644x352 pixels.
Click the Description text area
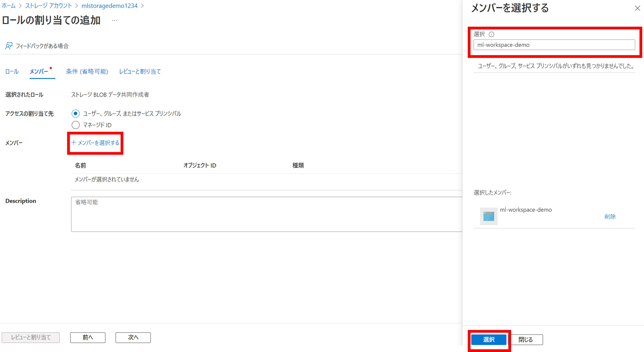(266, 214)
